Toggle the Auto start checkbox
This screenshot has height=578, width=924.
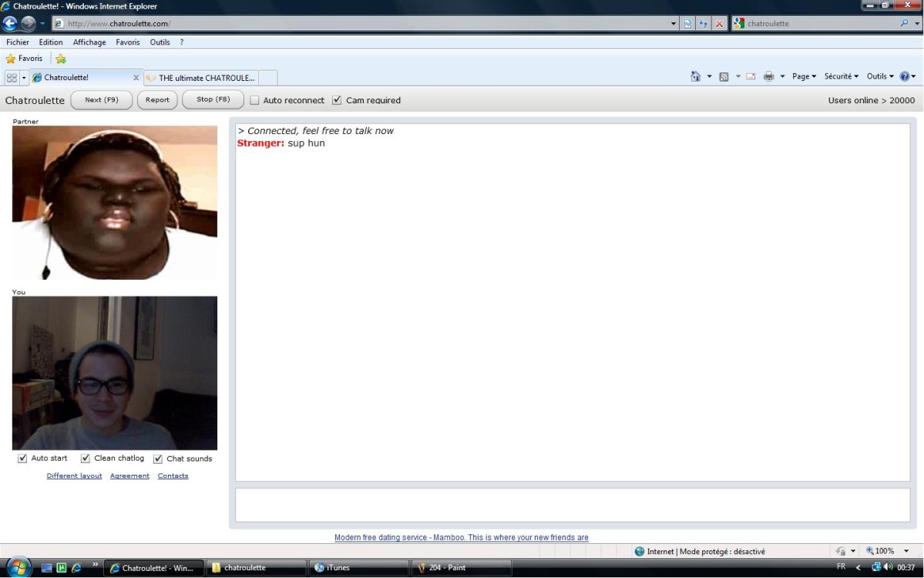(22, 459)
